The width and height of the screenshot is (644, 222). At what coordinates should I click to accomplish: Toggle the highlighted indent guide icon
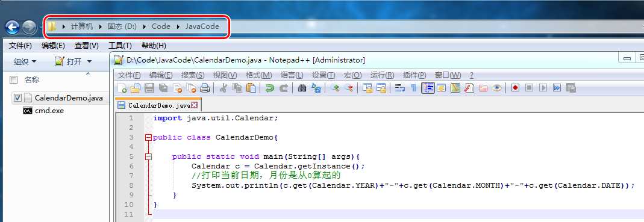pyautogui.click(x=428, y=88)
